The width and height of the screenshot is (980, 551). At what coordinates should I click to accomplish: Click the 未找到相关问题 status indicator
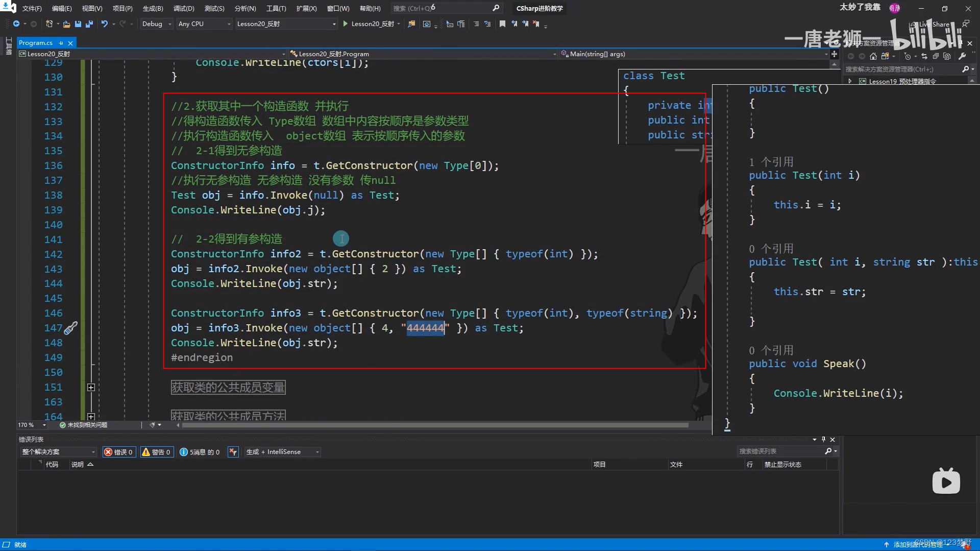pyautogui.click(x=83, y=425)
